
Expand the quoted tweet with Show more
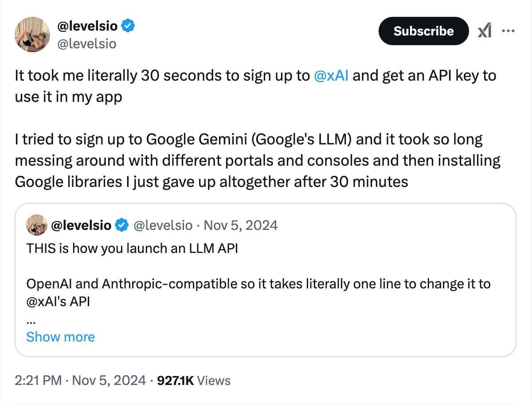(x=60, y=337)
